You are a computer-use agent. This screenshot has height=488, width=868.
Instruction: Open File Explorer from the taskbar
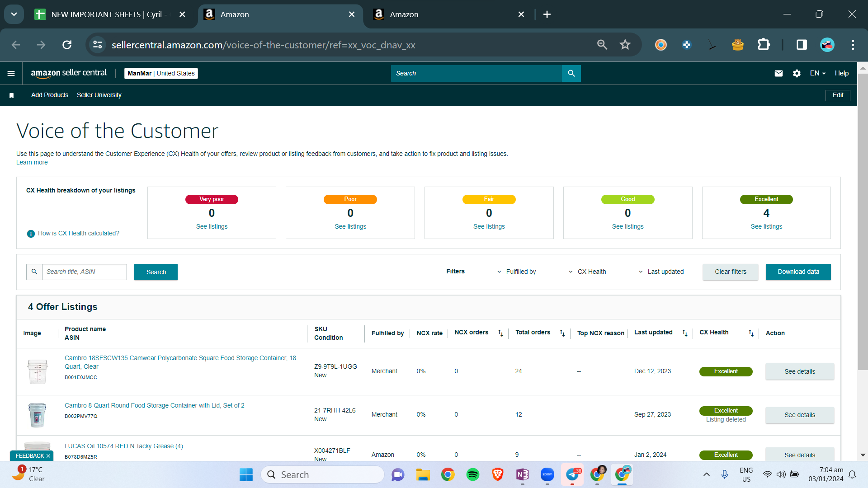click(423, 474)
